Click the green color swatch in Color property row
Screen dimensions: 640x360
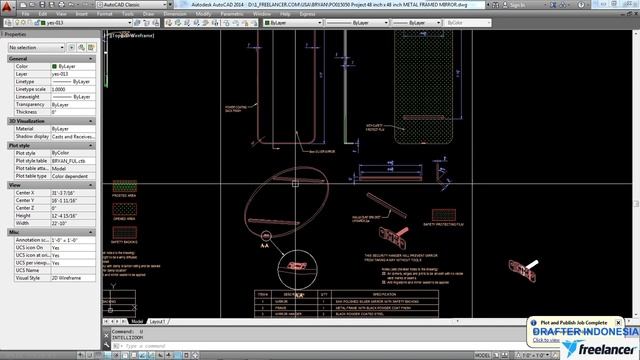click(54, 66)
